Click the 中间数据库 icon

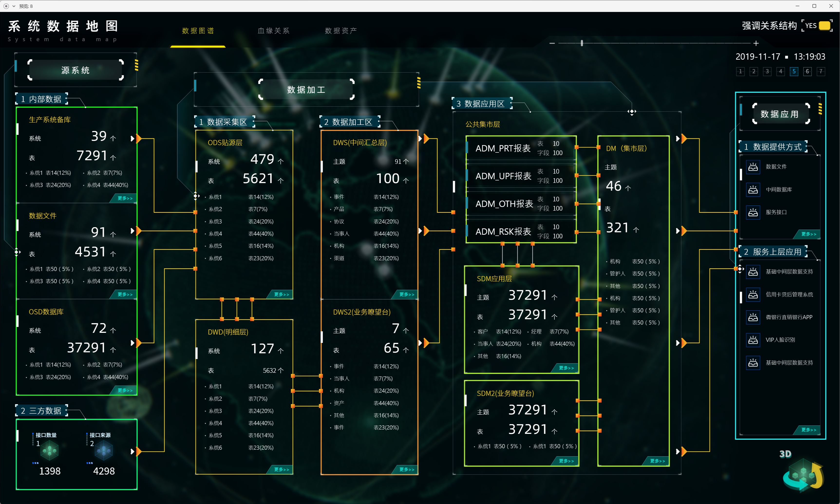coord(753,189)
